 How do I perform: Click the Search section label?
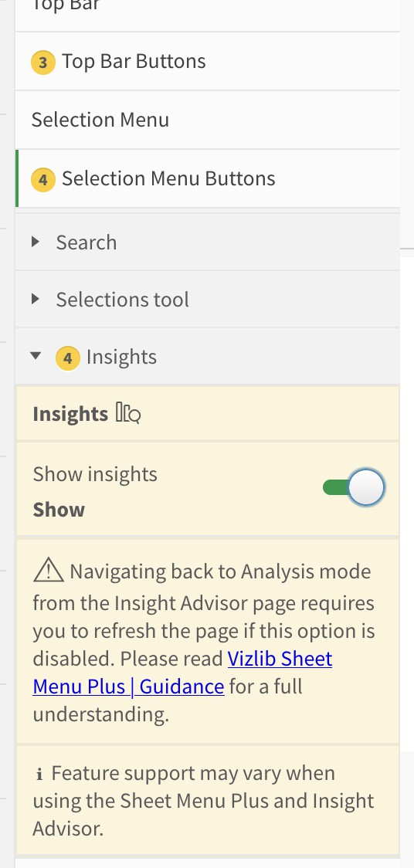point(87,242)
